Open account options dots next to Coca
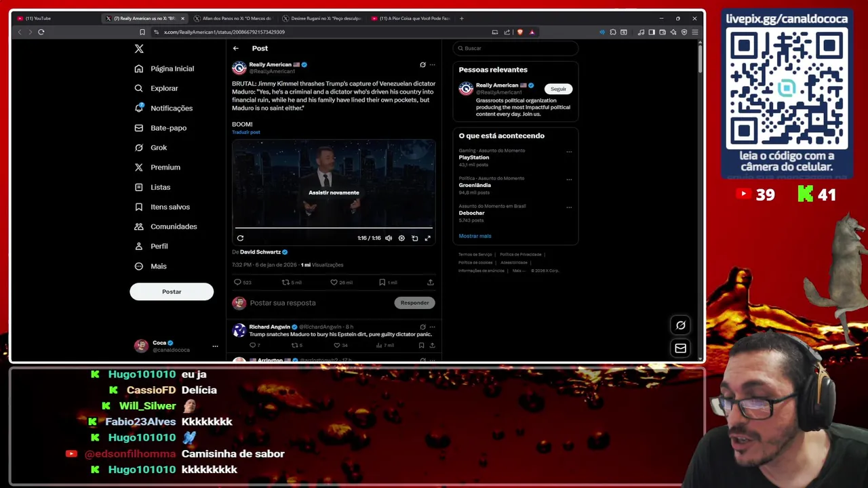Screen dimensions: 868x488 coord(215,346)
